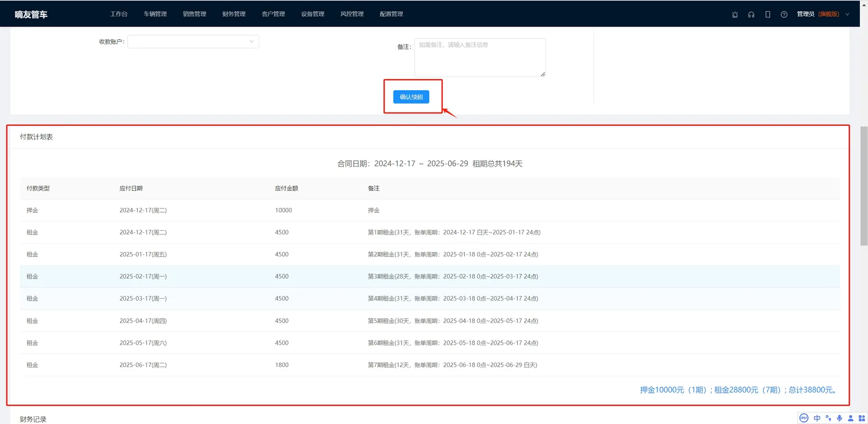Click the 应付金额 column header

(286, 188)
